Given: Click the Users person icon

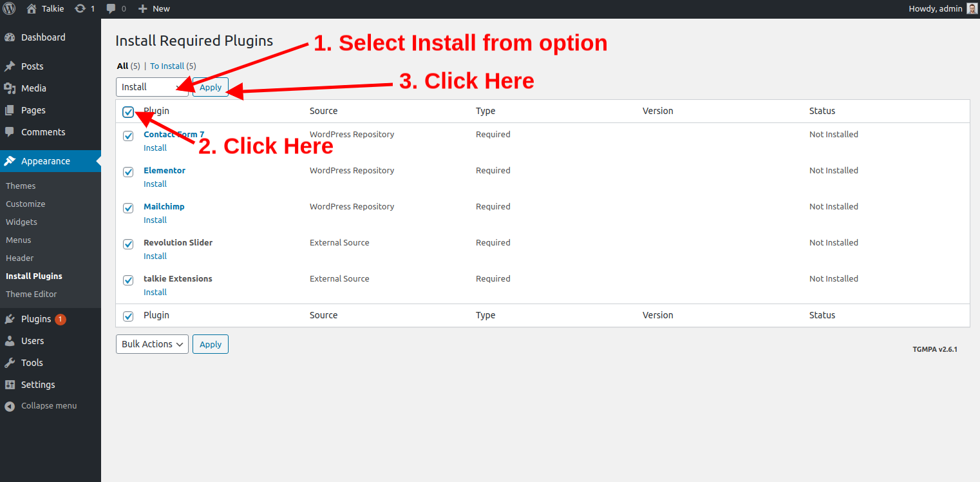Looking at the screenshot, I should tap(10, 341).
